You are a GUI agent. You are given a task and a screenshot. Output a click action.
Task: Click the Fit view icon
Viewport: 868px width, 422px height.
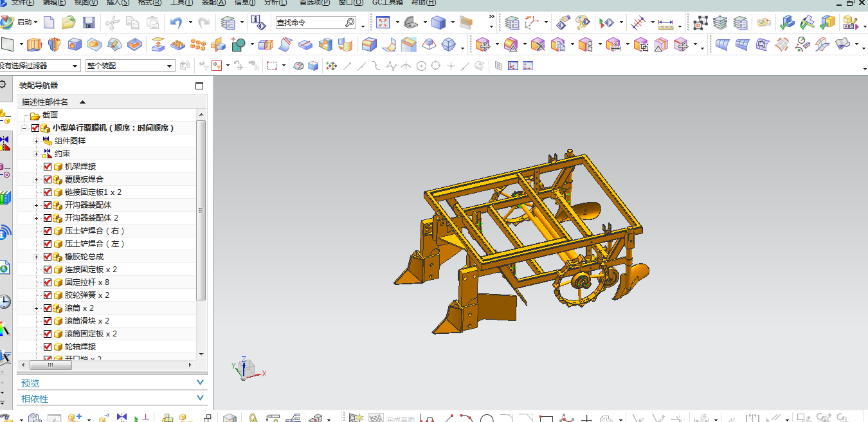coord(383,23)
